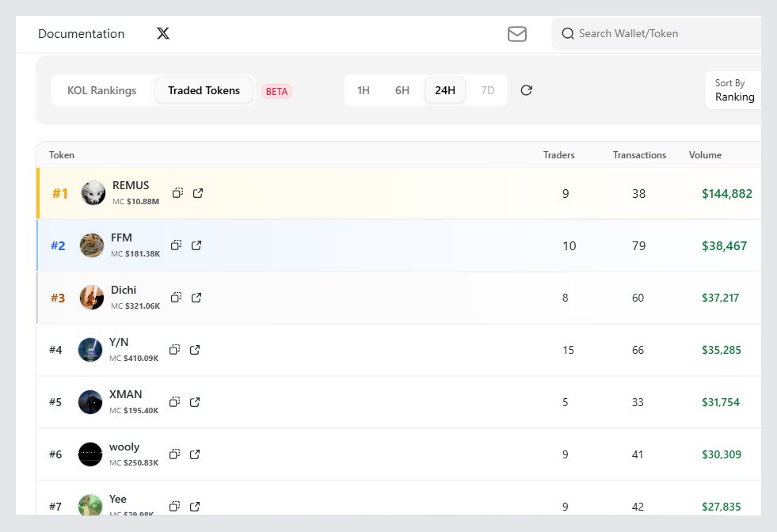
Task: Open Y/N external link icon
Action: coord(195,350)
